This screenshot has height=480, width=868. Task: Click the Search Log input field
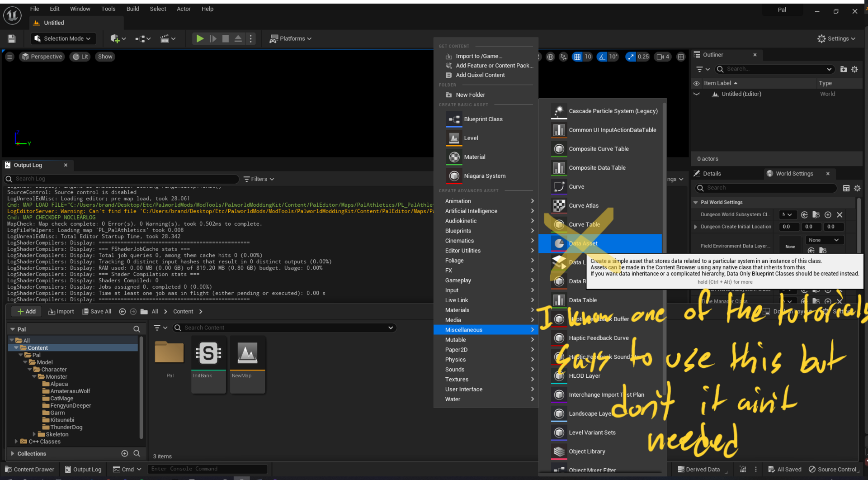point(122,179)
